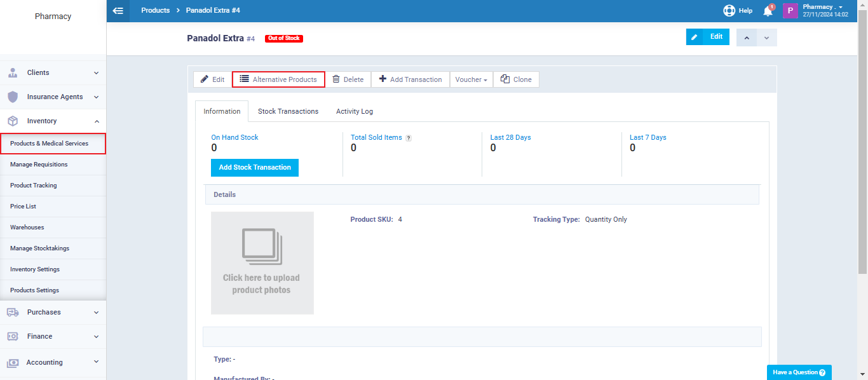This screenshot has width=868, height=380.
Task: Open Products & Medical Services
Action: coord(53,144)
